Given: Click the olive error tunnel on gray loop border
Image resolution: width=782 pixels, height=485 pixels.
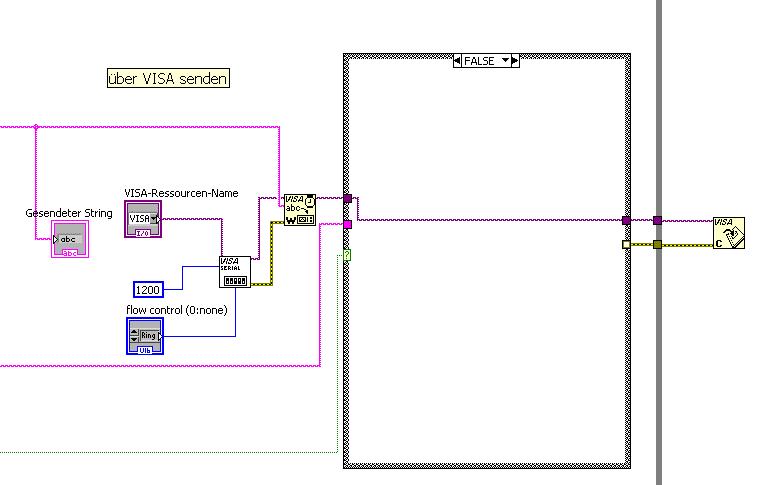Looking at the screenshot, I should pyautogui.click(x=658, y=244).
